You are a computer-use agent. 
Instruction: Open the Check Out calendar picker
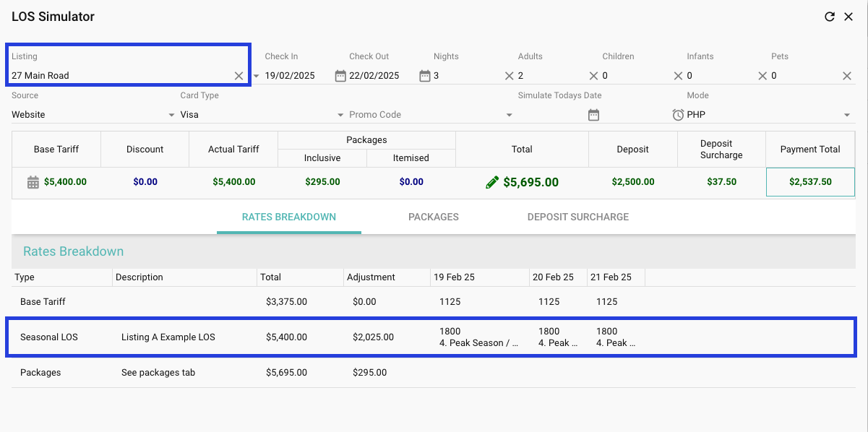point(425,76)
